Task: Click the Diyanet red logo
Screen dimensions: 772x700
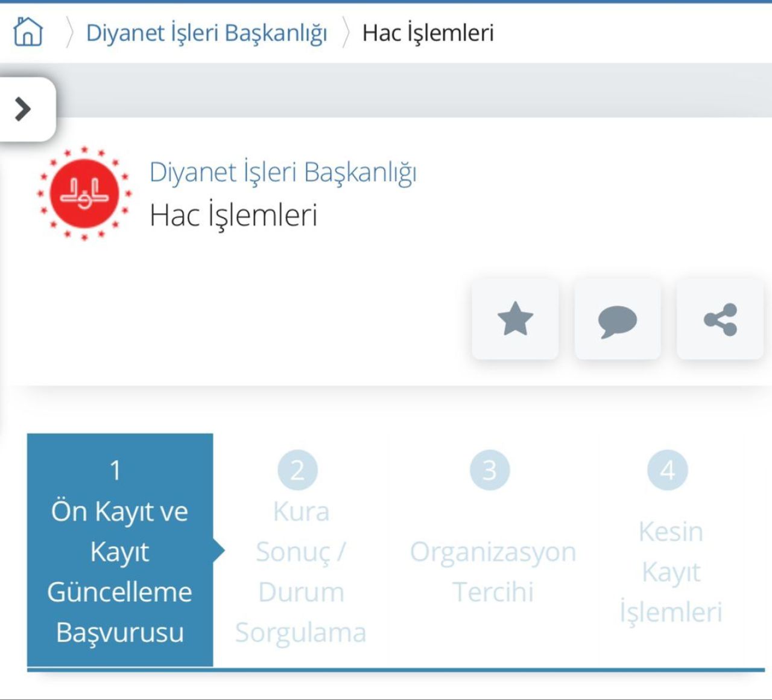Action: pyautogui.click(x=84, y=194)
